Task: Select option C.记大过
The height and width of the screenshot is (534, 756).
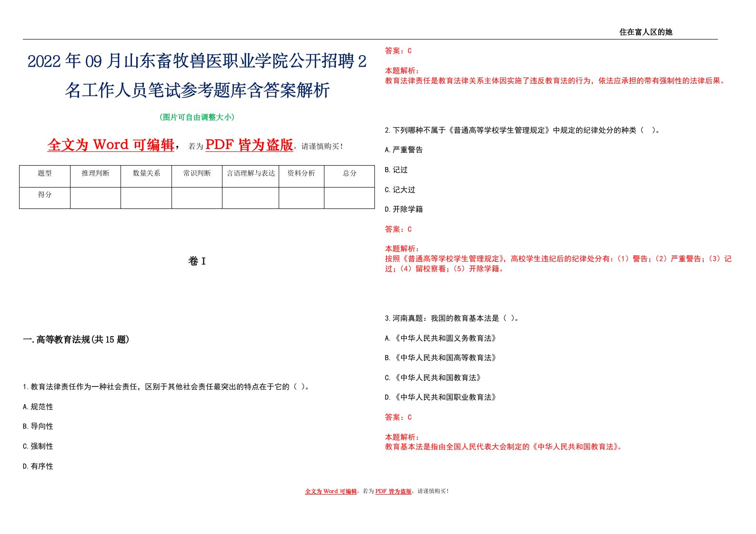Action: pyautogui.click(x=400, y=190)
